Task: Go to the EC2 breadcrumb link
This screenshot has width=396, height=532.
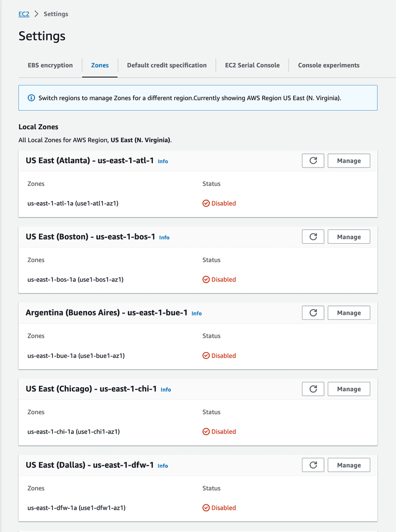Action: point(24,14)
